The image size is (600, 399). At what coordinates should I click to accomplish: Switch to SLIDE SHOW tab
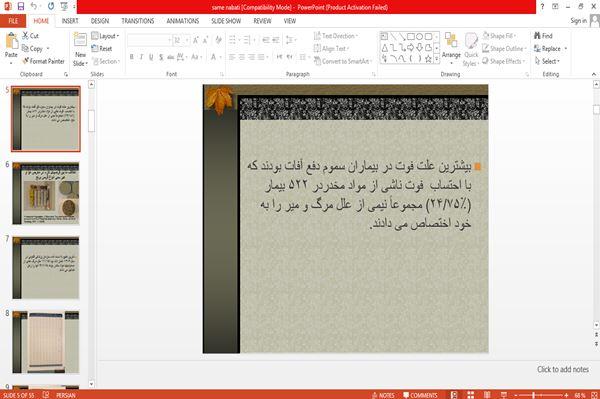point(226,21)
